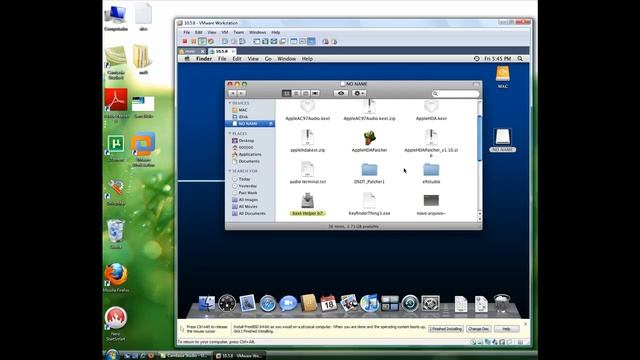This screenshot has width=640, height=360.
Task: Select the AppleHDAPatcher_v1.10.zip archive
Action: point(431,138)
